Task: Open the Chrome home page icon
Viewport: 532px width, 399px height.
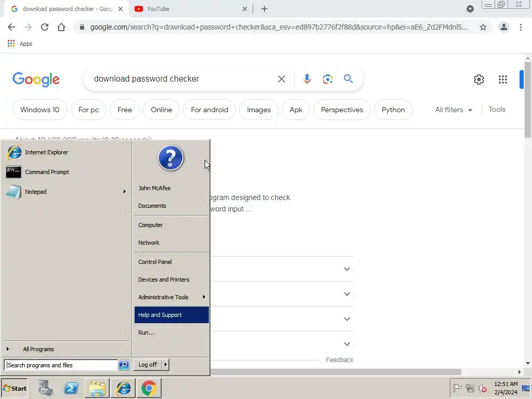Action: click(61, 27)
